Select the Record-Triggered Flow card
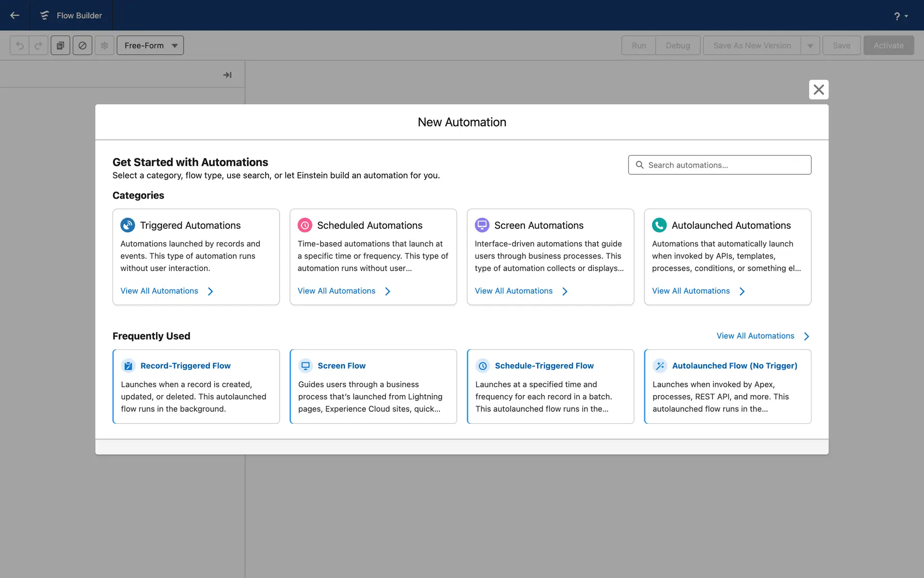This screenshot has height=578, width=924. (x=196, y=386)
